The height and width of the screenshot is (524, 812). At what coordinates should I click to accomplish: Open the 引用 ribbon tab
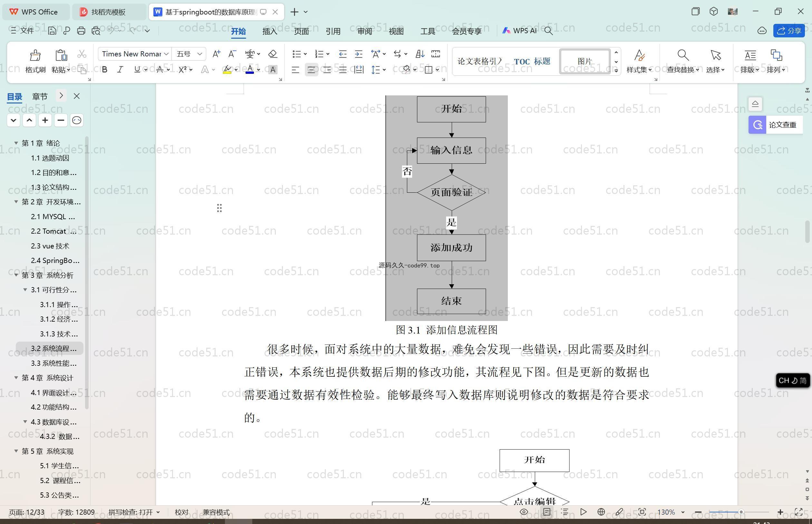coord(333,31)
